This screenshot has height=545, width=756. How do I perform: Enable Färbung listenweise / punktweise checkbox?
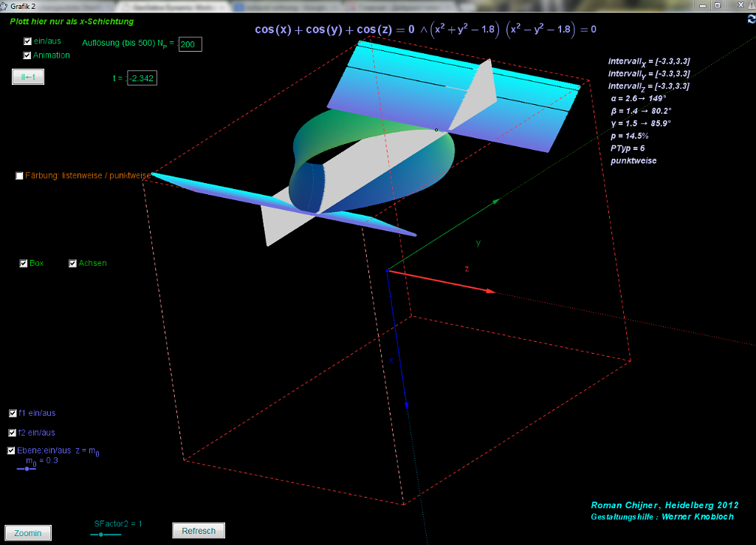coord(19,176)
